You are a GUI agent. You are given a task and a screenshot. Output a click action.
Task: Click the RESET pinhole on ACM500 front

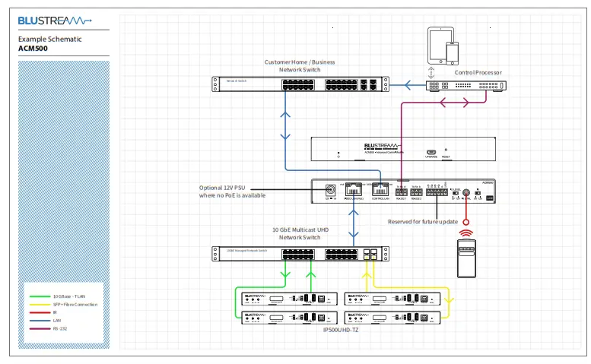click(x=446, y=150)
